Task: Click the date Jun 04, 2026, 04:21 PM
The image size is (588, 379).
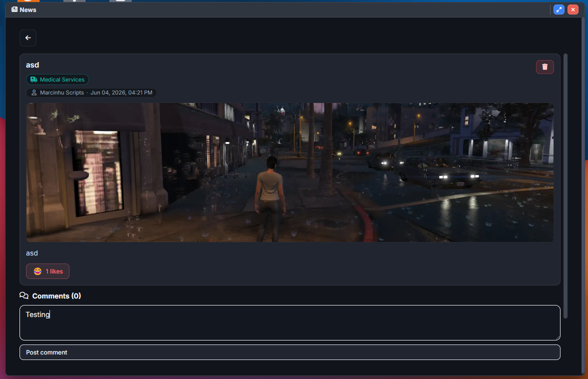Action: point(121,92)
